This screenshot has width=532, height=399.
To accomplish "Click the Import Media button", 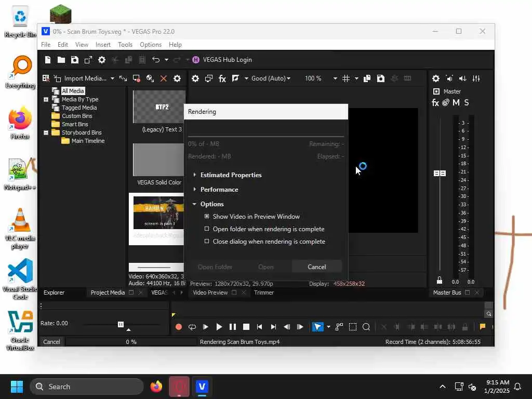I will click(81, 78).
